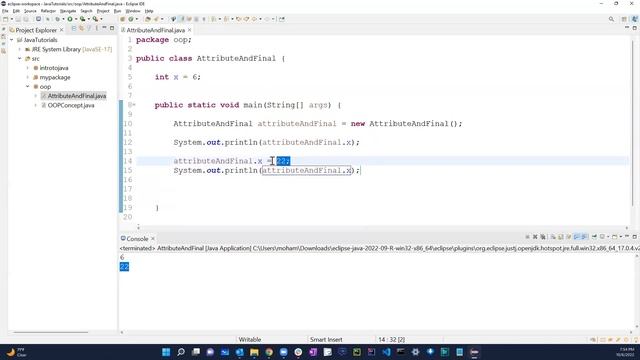Minimize the Console panel

click(x=627, y=236)
